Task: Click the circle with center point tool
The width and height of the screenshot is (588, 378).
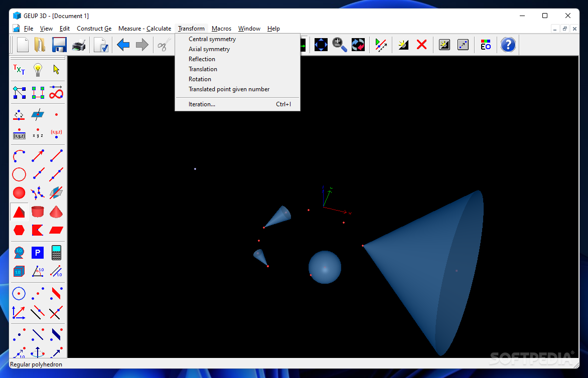Action: (x=19, y=294)
